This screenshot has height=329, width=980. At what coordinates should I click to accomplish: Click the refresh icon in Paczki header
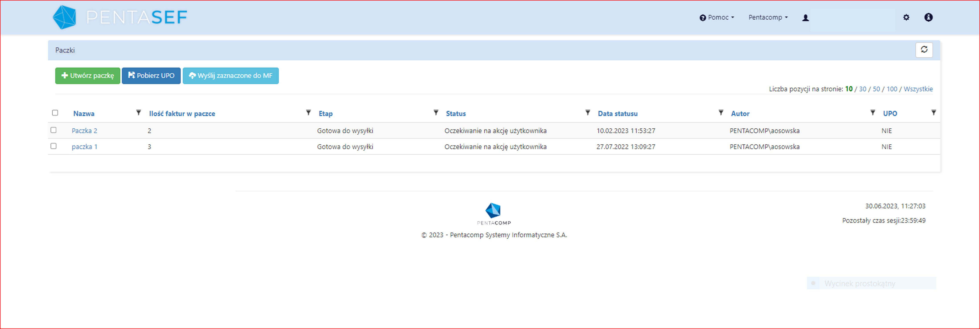coord(924,50)
